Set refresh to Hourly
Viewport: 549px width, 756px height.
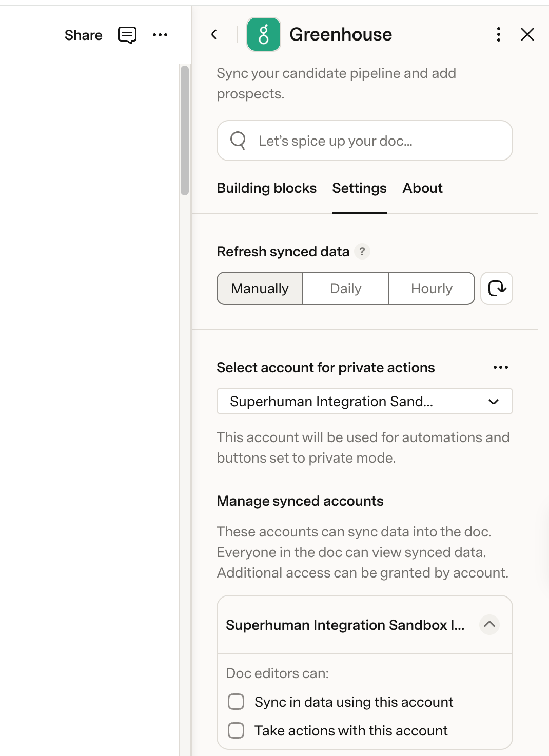coord(432,288)
